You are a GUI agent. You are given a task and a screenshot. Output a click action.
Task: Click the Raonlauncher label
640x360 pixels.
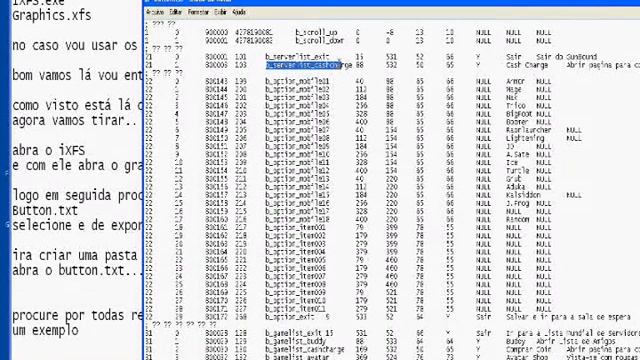tap(529, 130)
